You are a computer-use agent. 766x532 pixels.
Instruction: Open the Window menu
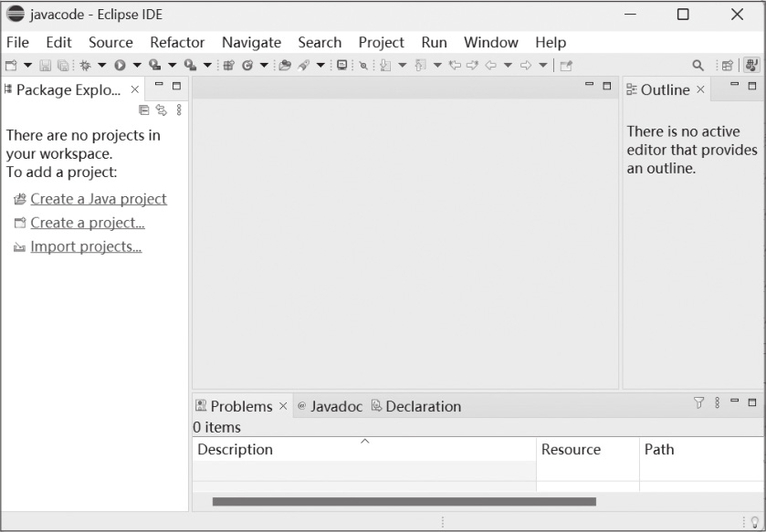(491, 43)
